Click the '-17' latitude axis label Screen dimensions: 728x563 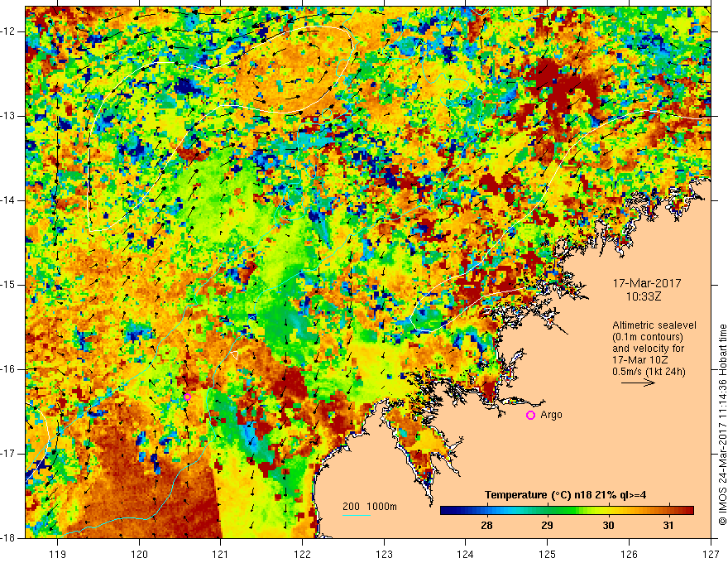(8, 454)
